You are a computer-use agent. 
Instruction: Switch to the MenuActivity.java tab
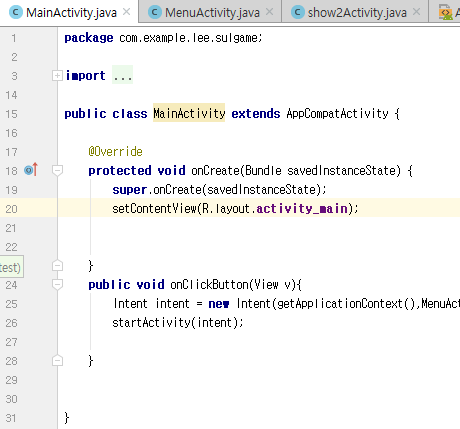(x=210, y=12)
